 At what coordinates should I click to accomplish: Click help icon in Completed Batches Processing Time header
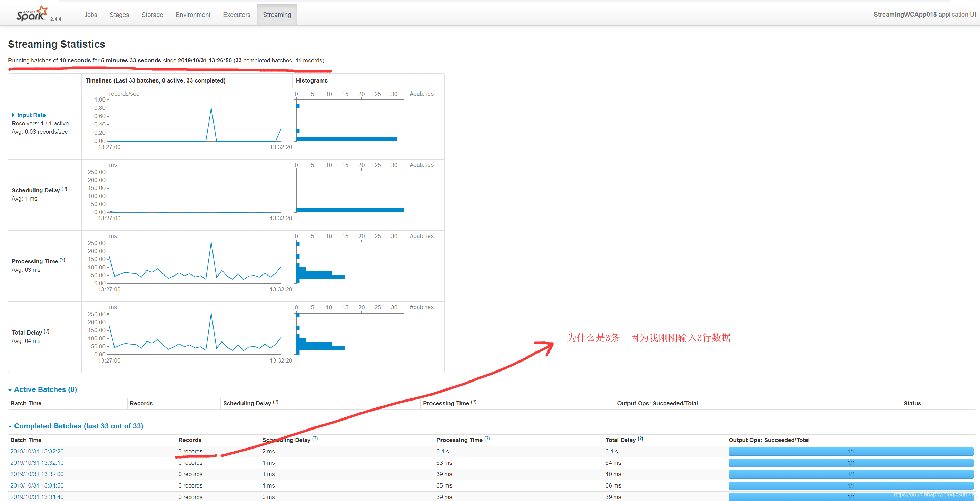point(487,439)
